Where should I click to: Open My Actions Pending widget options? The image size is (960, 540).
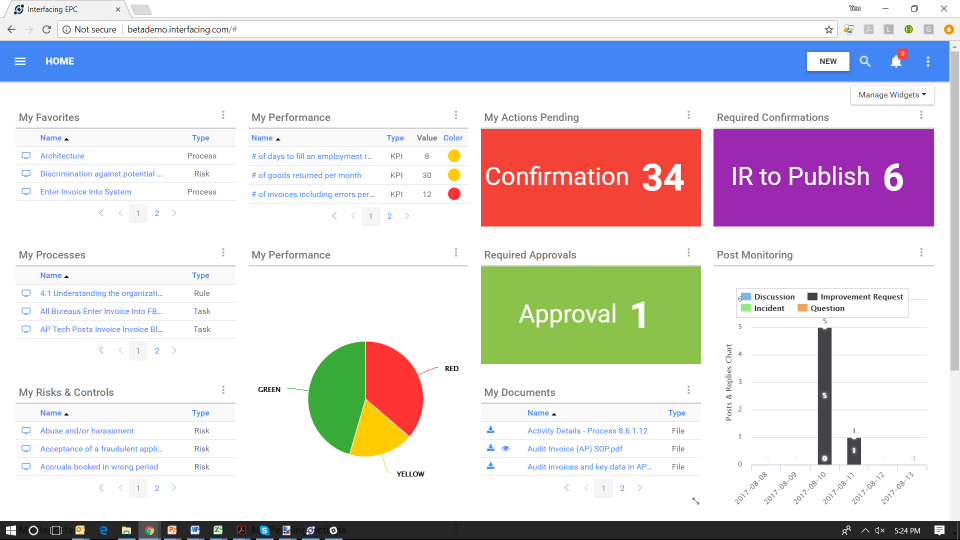[x=689, y=115]
